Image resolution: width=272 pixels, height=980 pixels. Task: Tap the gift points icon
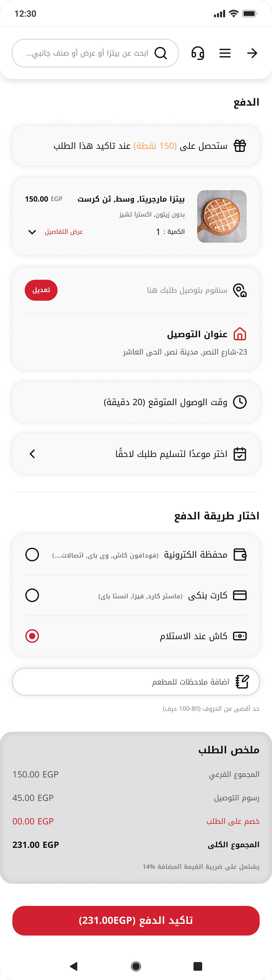[240, 146]
